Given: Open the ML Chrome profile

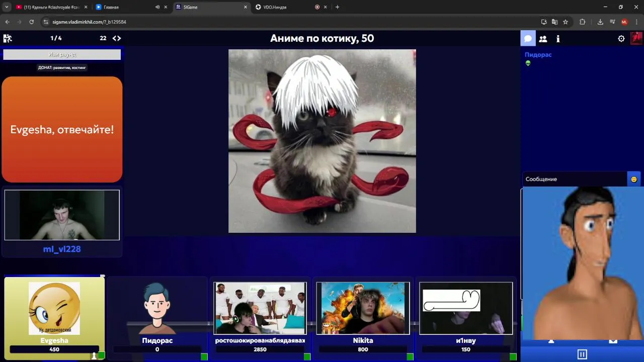Looking at the screenshot, I should click(624, 22).
